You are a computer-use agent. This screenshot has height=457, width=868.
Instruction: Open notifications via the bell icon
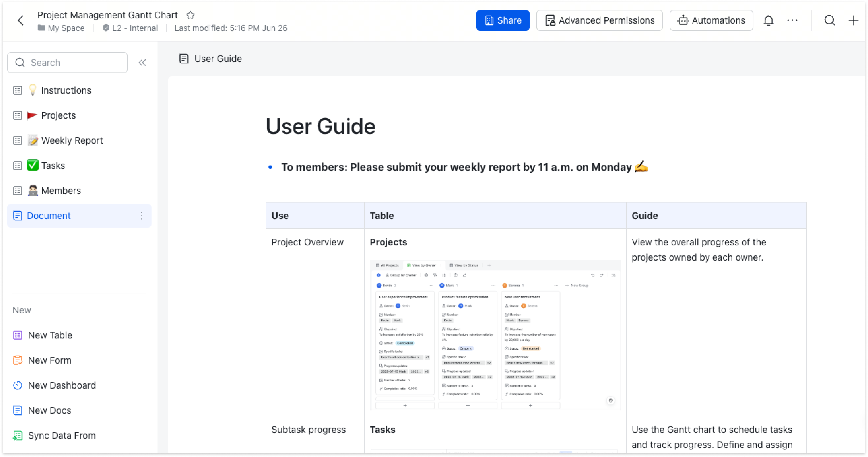pyautogui.click(x=769, y=20)
